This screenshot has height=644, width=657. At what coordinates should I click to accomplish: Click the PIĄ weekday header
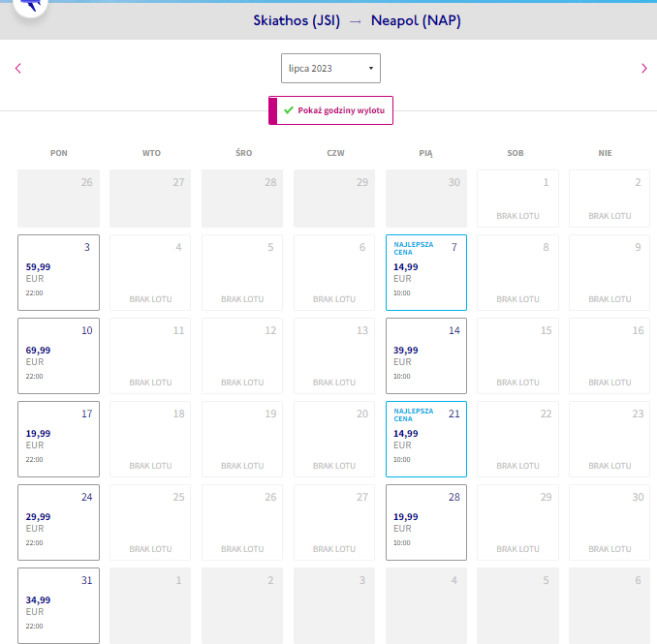[425, 153]
